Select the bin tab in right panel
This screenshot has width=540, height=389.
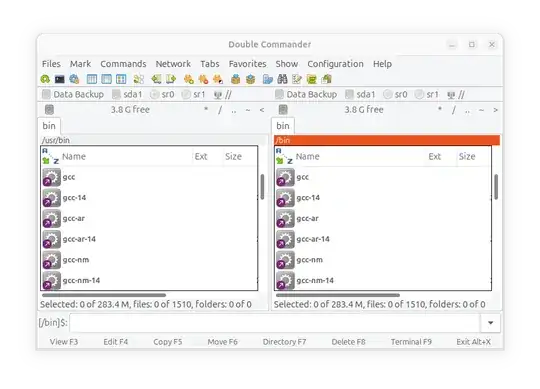(x=283, y=126)
